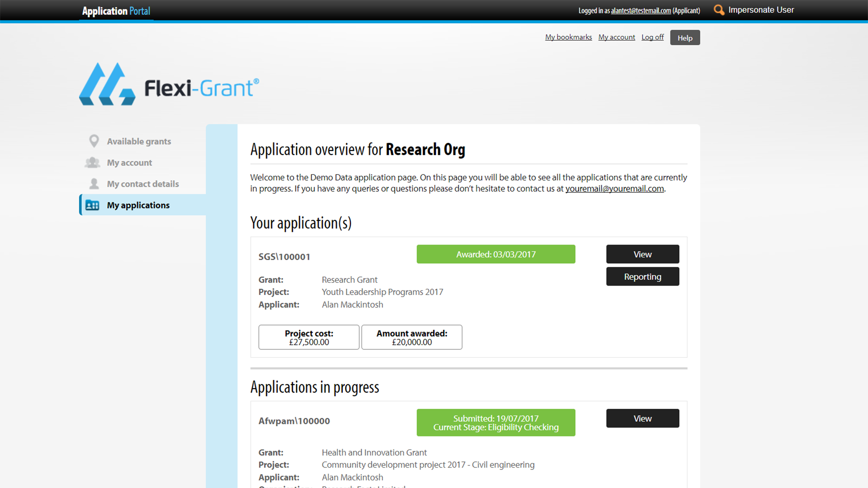The width and height of the screenshot is (868, 488).
Task: Open My bookmarks
Action: point(568,37)
